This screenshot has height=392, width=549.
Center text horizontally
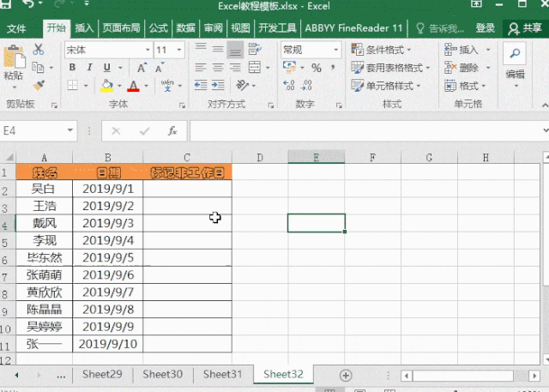coord(218,67)
